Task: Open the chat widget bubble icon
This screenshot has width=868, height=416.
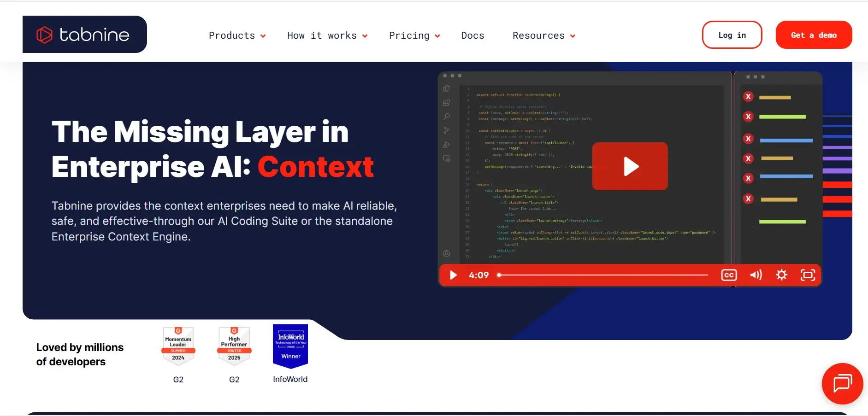Action: (x=842, y=384)
